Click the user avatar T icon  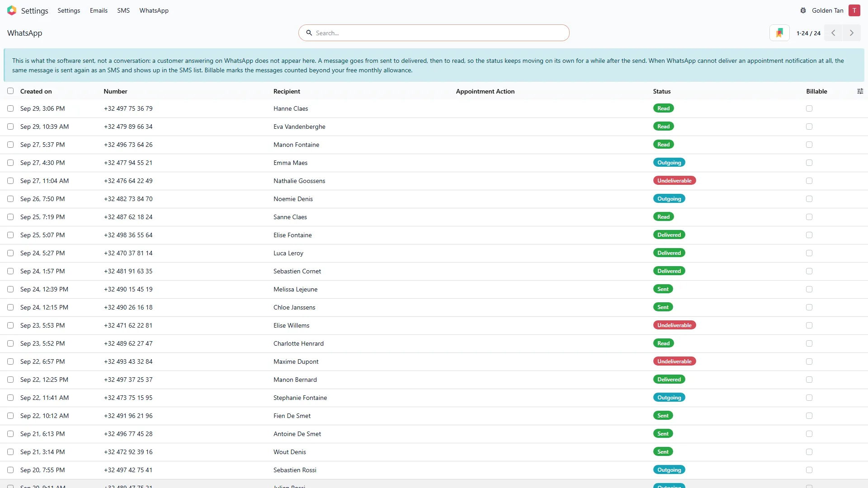coord(854,10)
